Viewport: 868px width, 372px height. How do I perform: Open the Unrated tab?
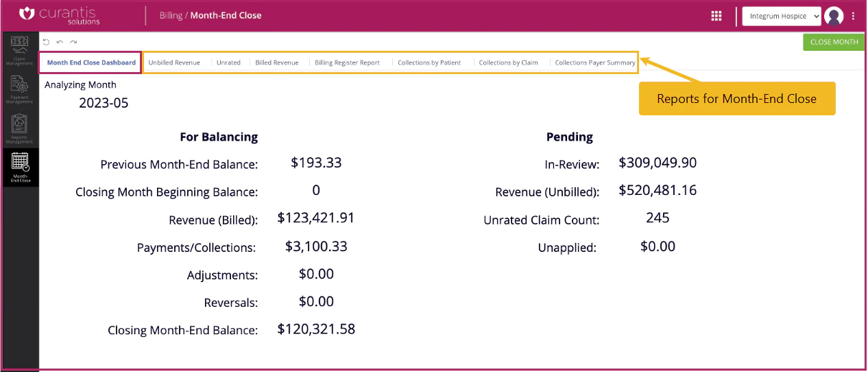(x=228, y=62)
